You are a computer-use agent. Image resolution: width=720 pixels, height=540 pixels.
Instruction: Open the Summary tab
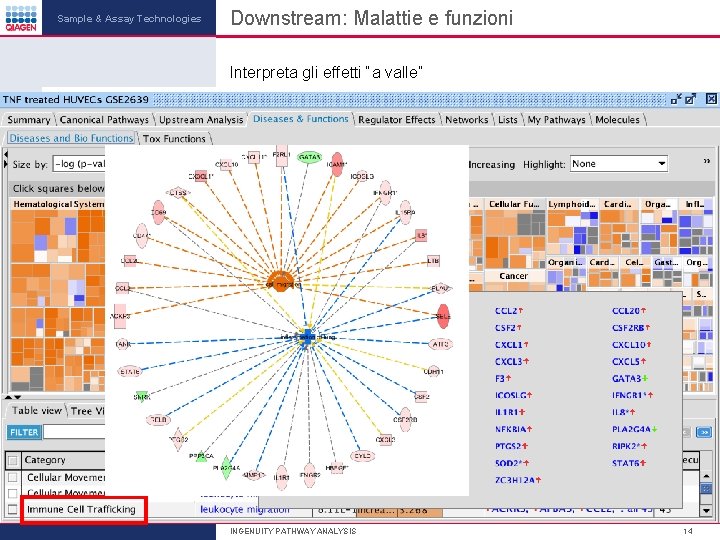click(x=28, y=120)
